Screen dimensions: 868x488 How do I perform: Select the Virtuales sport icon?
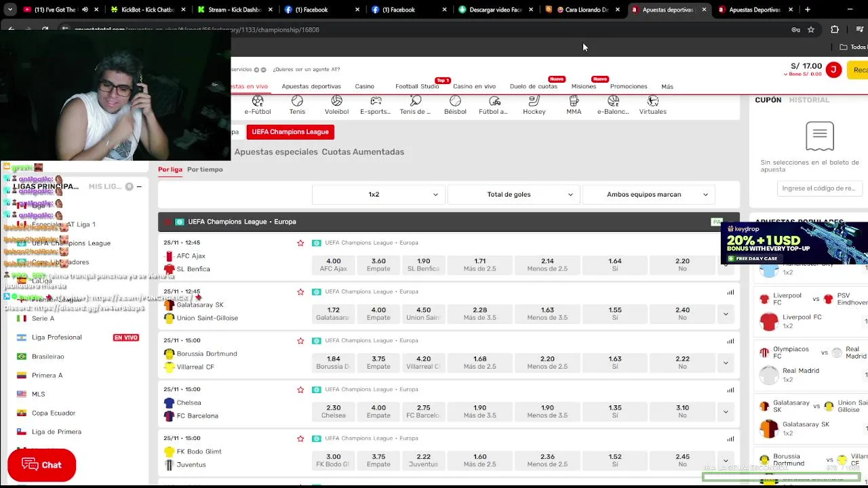point(652,105)
